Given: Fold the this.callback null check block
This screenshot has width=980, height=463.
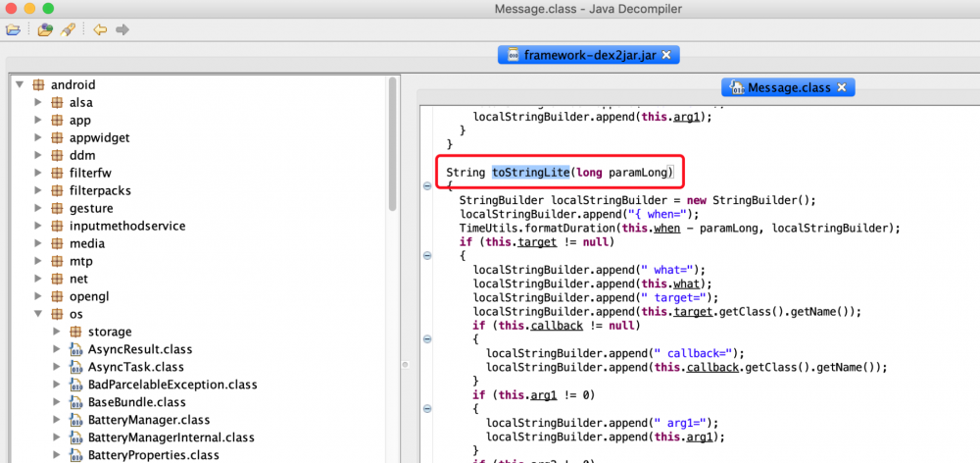Looking at the screenshot, I should pos(427,339).
